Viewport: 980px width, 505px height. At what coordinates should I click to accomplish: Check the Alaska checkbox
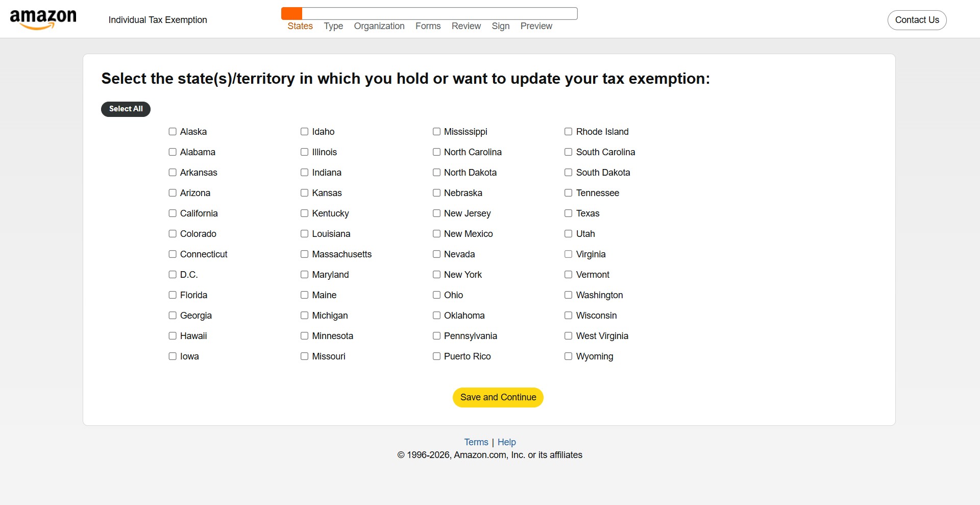pyautogui.click(x=172, y=131)
